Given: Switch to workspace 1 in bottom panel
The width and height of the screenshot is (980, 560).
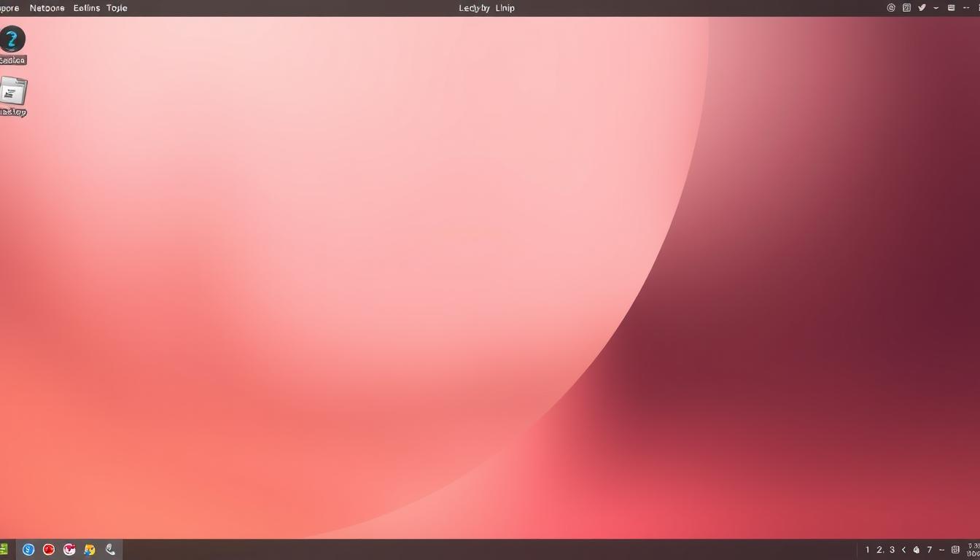Looking at the screenshot, I should 868,550.
